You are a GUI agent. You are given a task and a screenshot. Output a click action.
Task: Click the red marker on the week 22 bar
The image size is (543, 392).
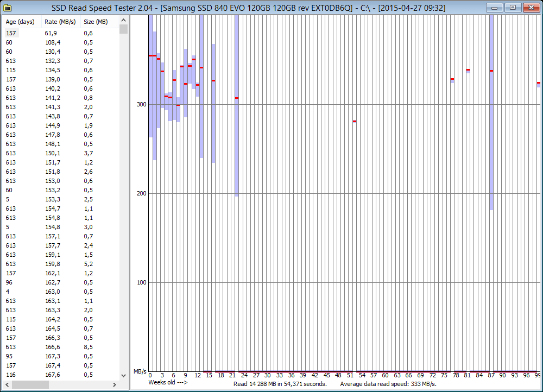[x=237, y=98]
